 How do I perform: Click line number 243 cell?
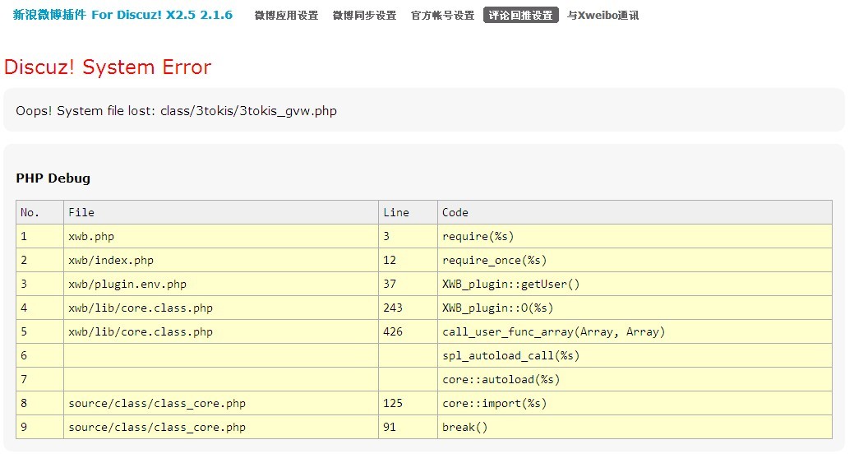point(408,308)
